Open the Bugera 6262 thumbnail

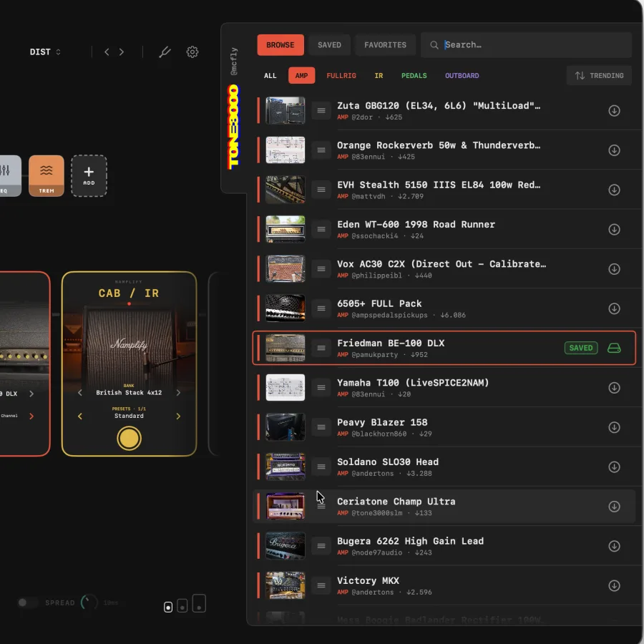point(286,546)
